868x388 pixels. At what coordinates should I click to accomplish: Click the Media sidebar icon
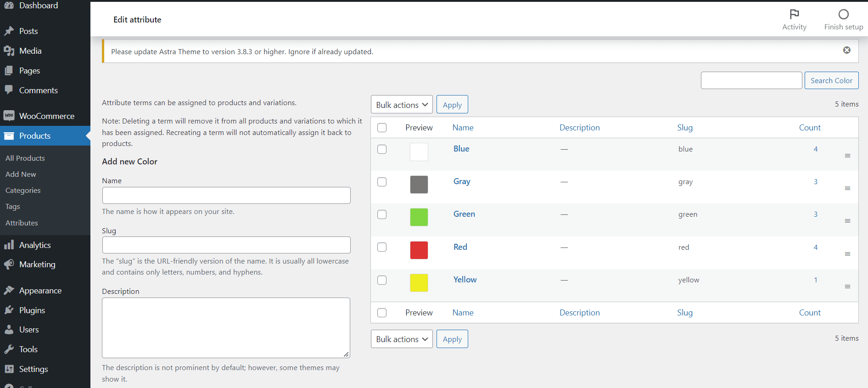click(9, 51)
